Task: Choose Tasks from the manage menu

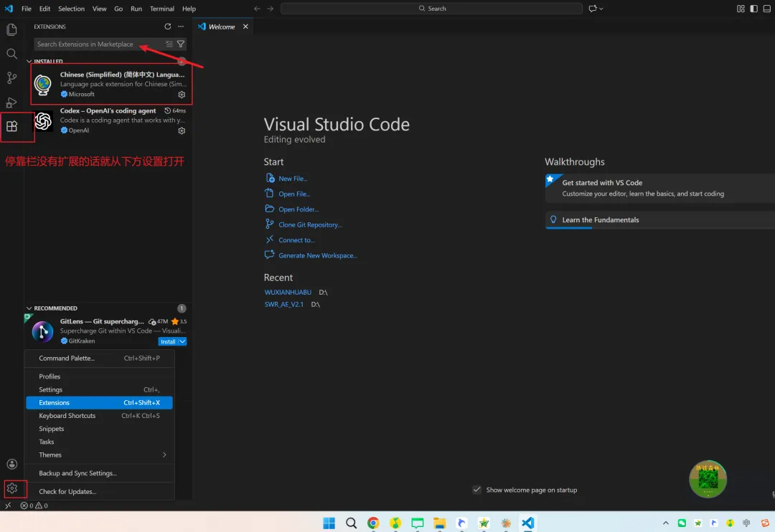Action: pyautogui.click(x=99, y=442)
